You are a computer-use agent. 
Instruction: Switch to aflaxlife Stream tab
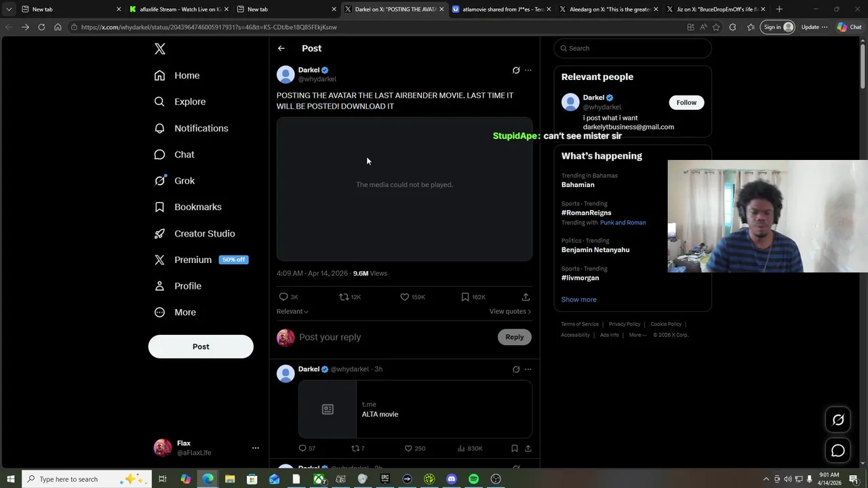(179, 9)
